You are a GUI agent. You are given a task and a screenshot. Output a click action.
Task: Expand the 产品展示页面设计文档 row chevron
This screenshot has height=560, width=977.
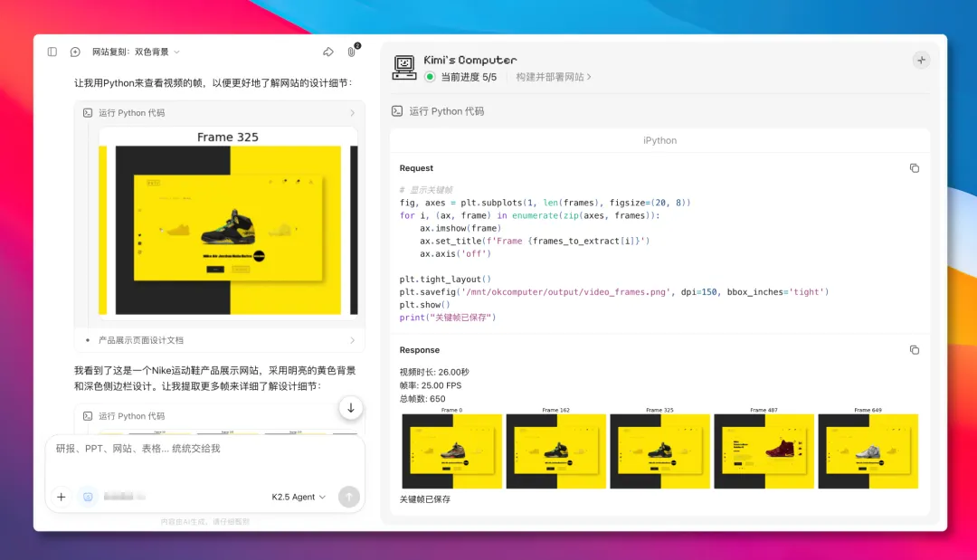(352, 340)
